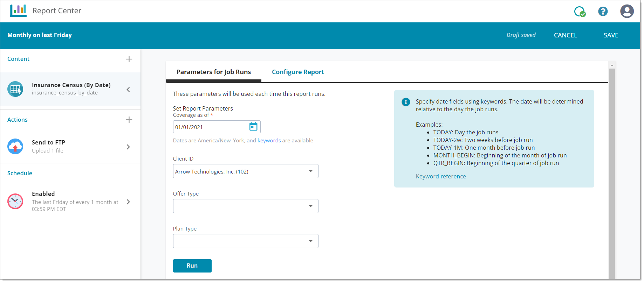Add new content with the plus icon
This screenshot has height=283, width=644.
[129, 59]
